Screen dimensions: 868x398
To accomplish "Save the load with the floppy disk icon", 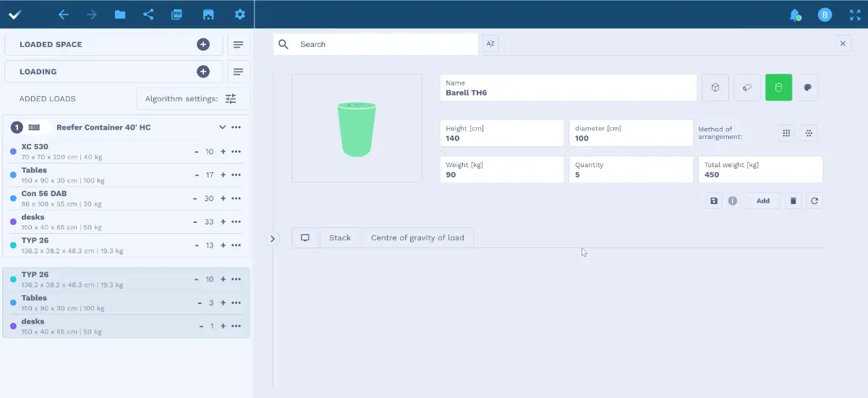I will pyautogui.click(x=714, y=200).
